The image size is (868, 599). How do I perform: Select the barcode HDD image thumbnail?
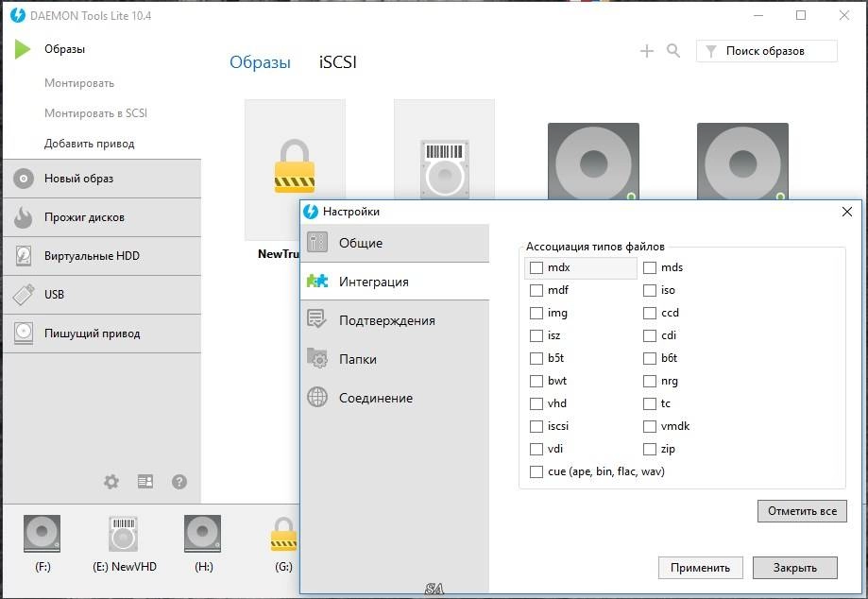pos(444,149)
